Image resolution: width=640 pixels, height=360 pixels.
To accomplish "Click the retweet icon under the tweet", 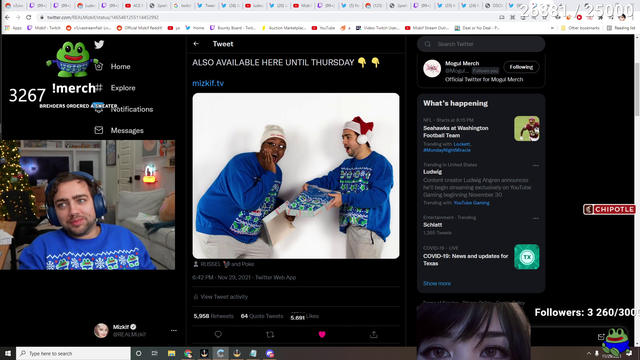I will 270,335.
